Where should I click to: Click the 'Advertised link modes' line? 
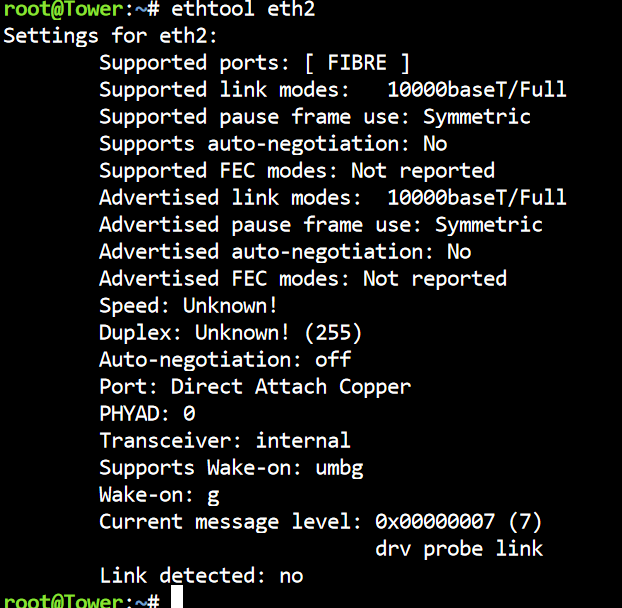(x=333, y=198)
